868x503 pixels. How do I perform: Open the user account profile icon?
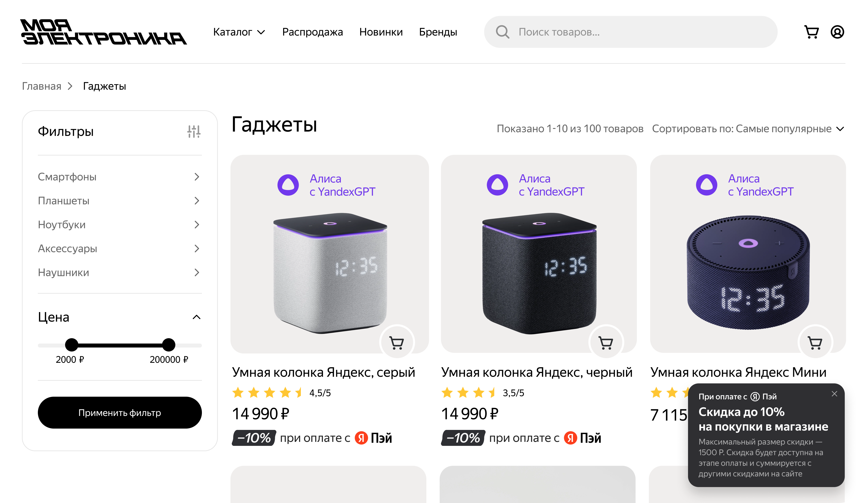point(837,32)
